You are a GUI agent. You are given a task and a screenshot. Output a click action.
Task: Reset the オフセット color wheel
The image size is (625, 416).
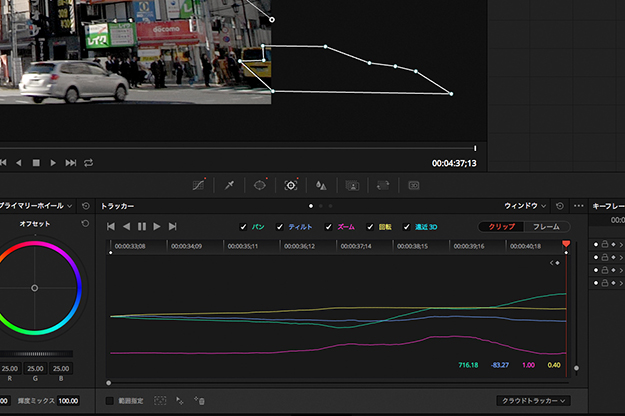pos(85,223)
